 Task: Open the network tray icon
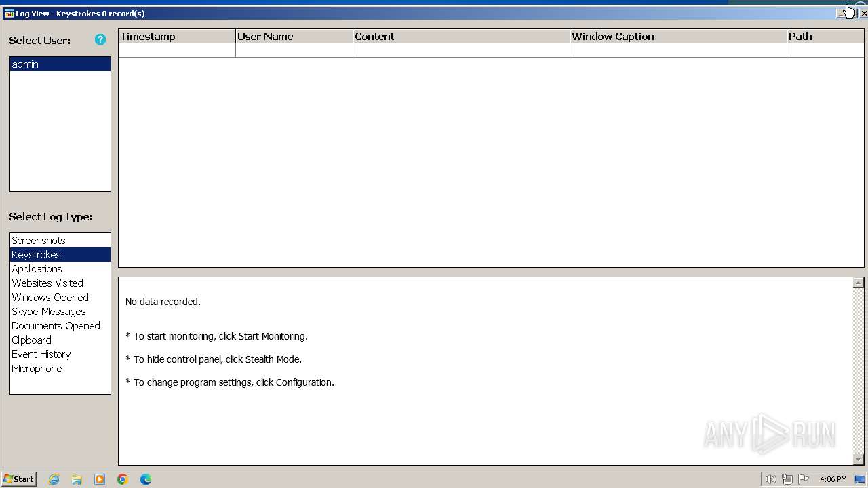[x=787, y=479]
